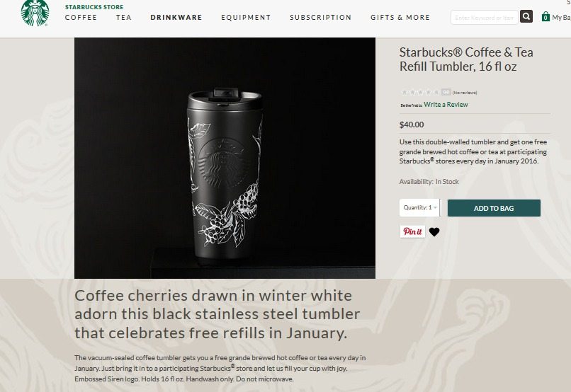
Task: Click the Starbucks Store link
Action: [94, 7]
